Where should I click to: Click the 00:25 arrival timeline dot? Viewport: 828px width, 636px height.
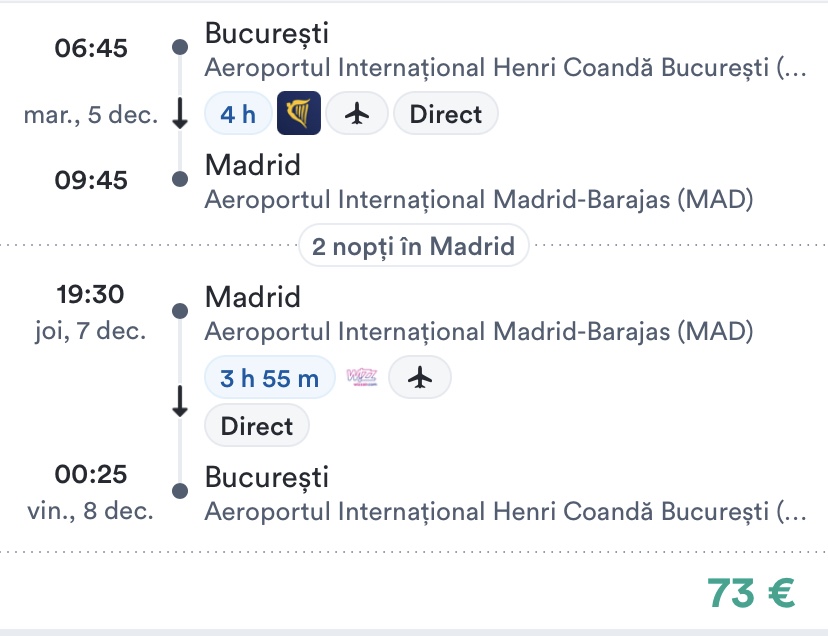click(x=180, y=491)
